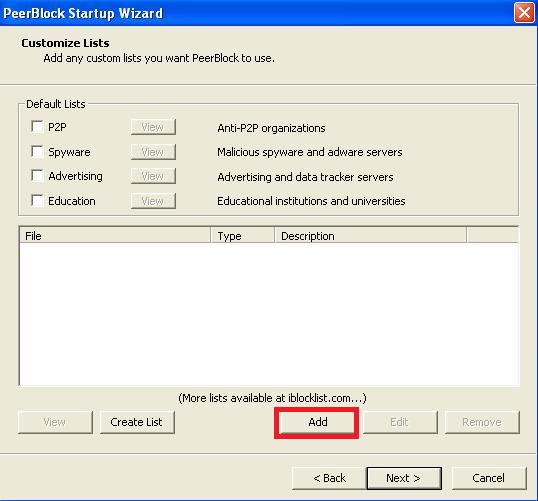Toggle the Education list checkbox
Viewport: 538px width, 501px height.
pos(37,200)
